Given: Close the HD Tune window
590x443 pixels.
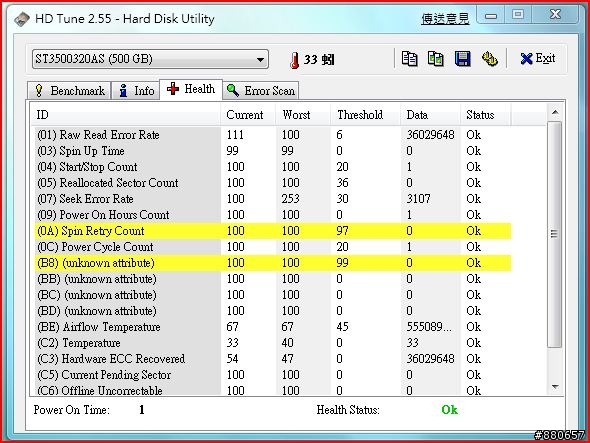Looking at the screenshot, I should point(555,15).
